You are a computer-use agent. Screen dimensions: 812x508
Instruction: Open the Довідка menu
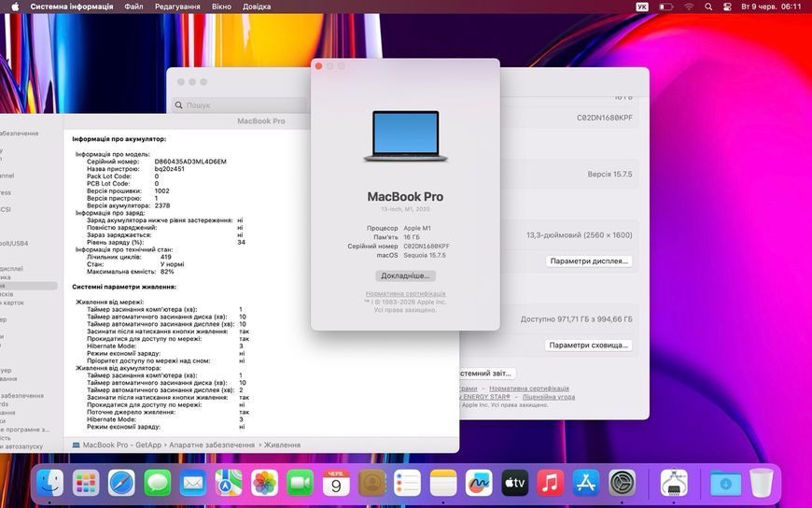[257, 7]
